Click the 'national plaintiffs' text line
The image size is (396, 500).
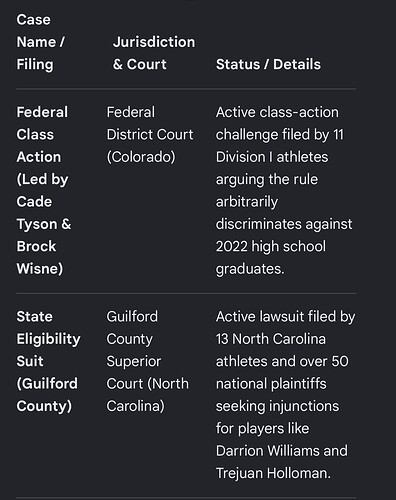click(271, 384)
